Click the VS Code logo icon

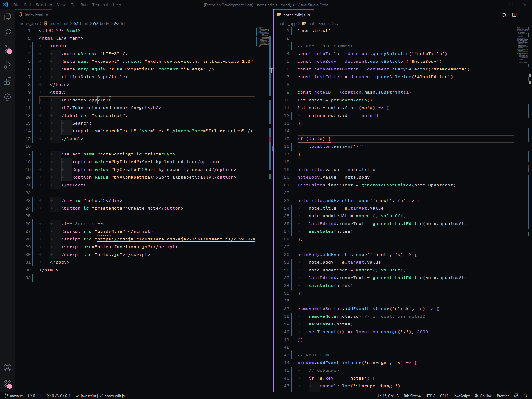tap(6, 5)
